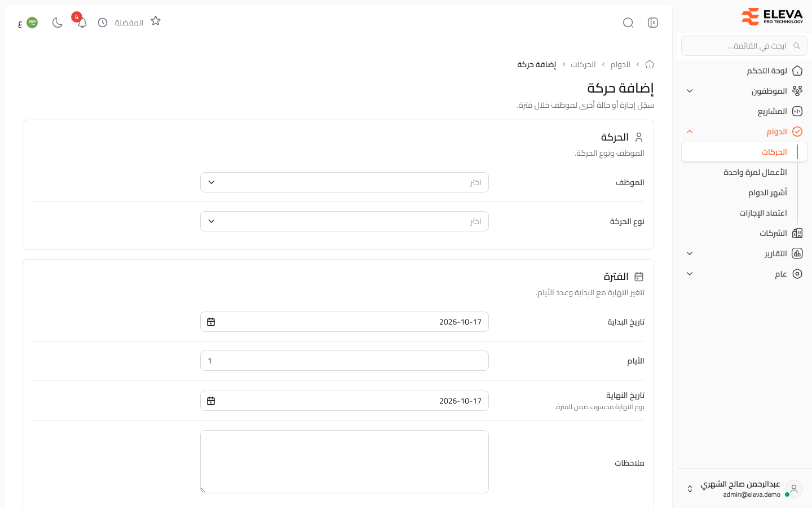812x508 pixels.
Task: Switch language using the flag icon
Action: coord(32,23)
